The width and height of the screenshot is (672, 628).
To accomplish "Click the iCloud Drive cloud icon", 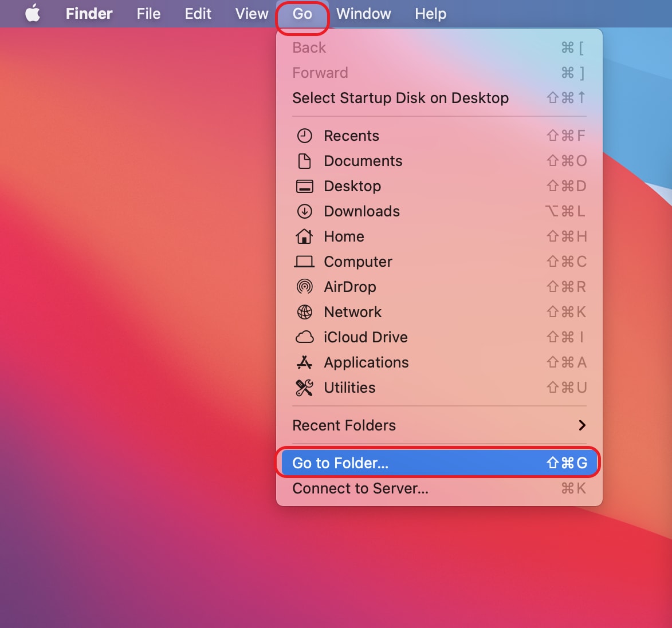I will 304,337.
